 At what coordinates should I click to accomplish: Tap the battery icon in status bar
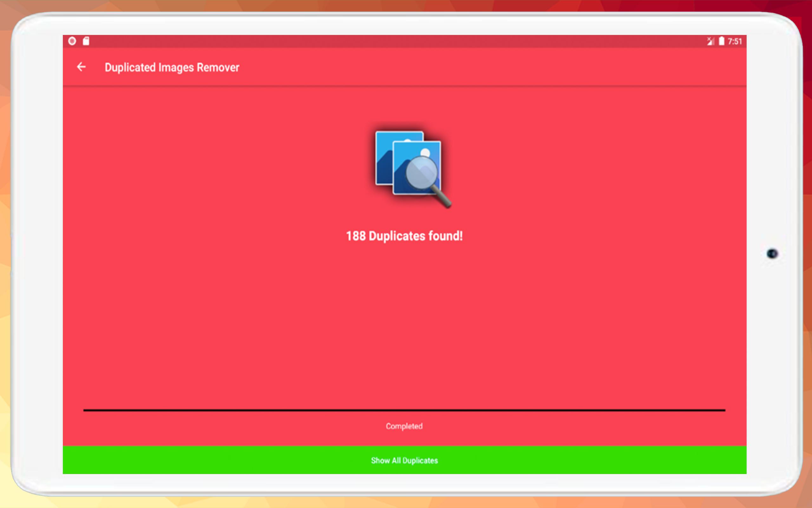click(721, 41)
